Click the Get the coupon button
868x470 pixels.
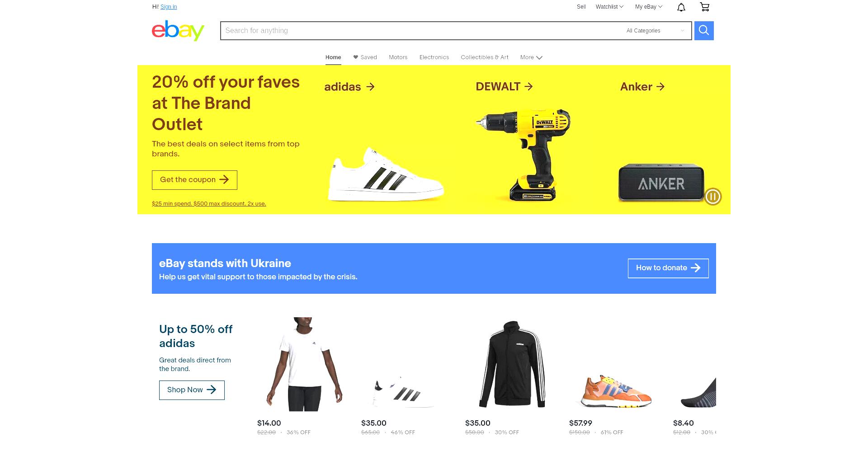[194, 180]
